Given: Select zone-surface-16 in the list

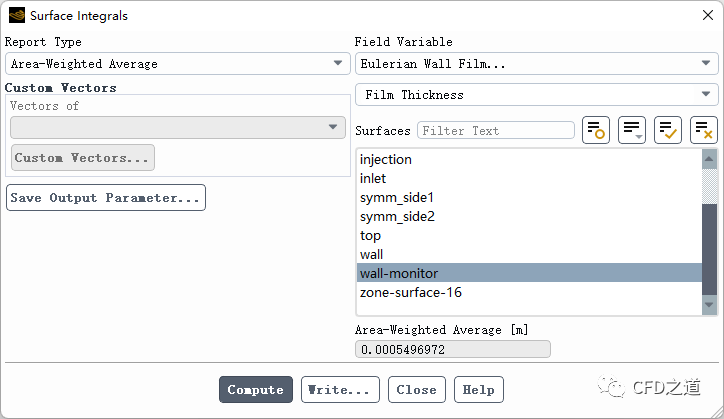Looking at the screenshot, I should (411, 293).
